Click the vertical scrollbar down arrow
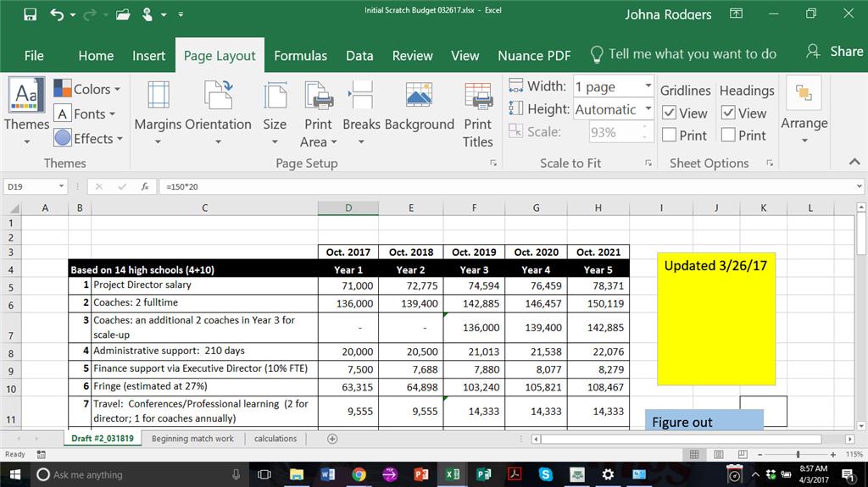This screenshot has width=868, height=487. pos(861,425)
